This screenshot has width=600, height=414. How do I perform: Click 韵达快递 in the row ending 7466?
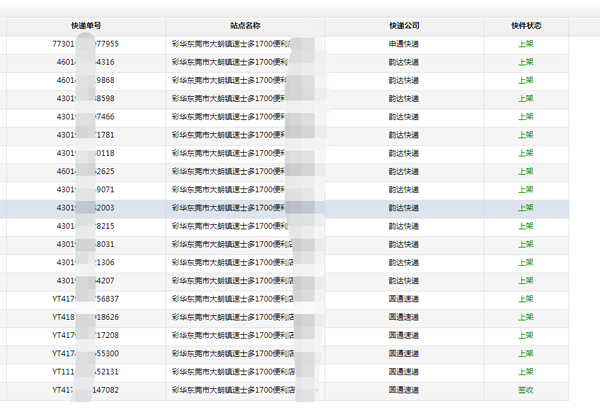(404, 117)
